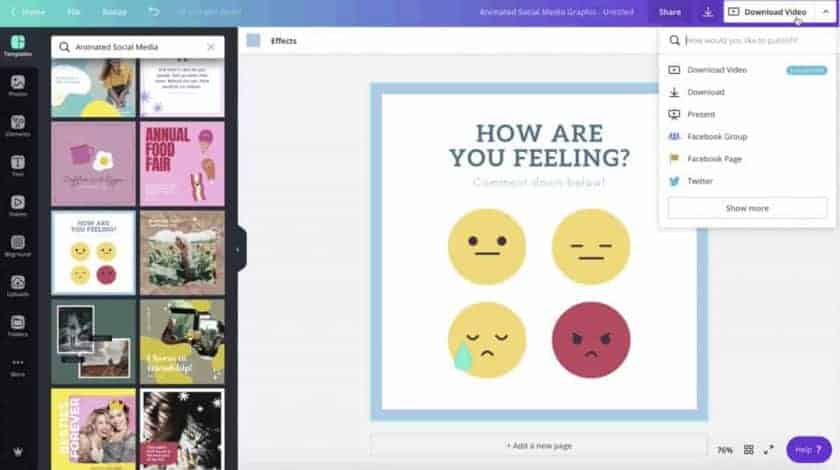
Task: Click the Share button
Action: pyautogui.click(x=670, y=12)
